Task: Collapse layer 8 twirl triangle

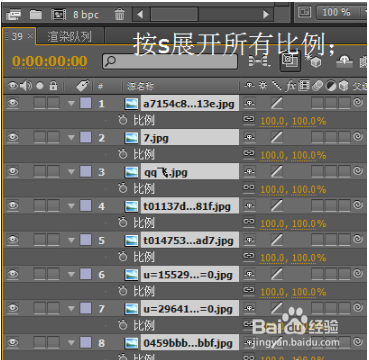Action: pyautogui.click(x=71, y=343)
